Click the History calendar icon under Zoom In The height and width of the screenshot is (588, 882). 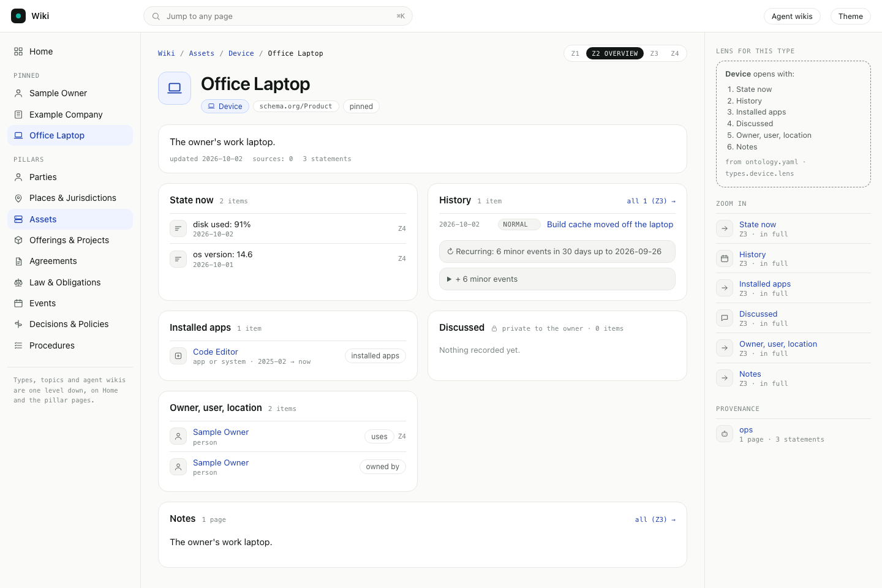[725, 258]
